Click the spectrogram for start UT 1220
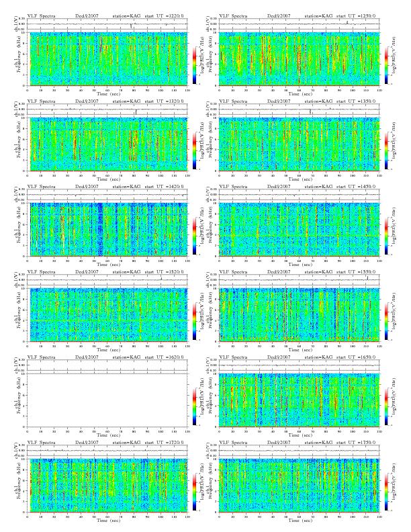411x532 pixels. coord(109,59)
